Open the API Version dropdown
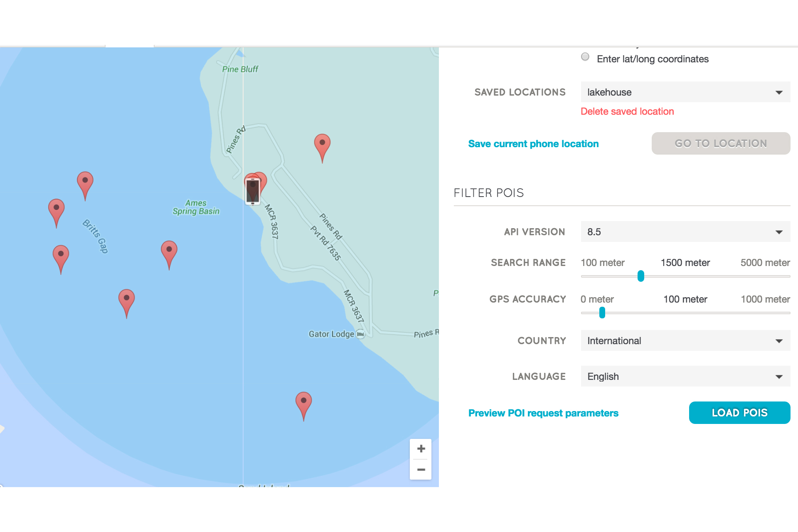 (x=685, y=232)
